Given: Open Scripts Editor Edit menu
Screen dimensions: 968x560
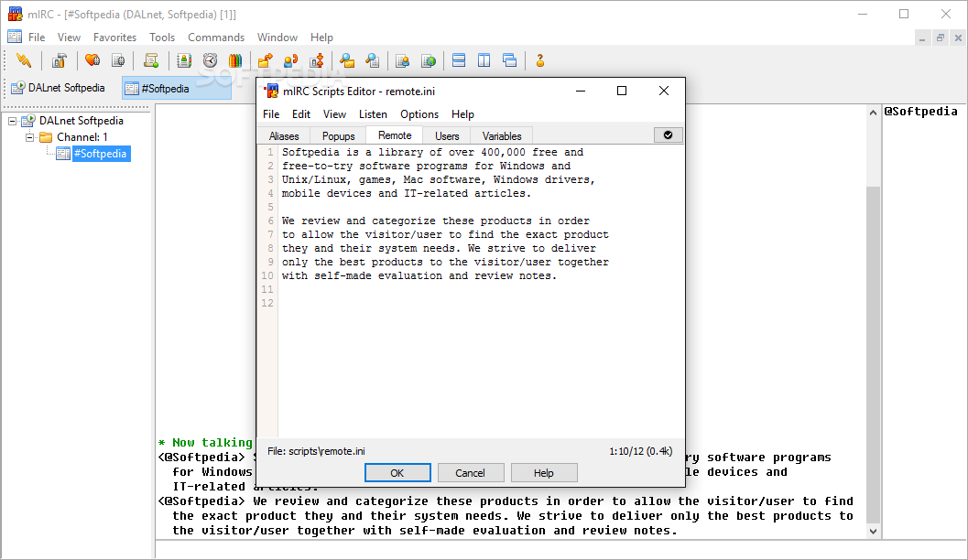Looking at the screenshot, I should click(301, 114).
